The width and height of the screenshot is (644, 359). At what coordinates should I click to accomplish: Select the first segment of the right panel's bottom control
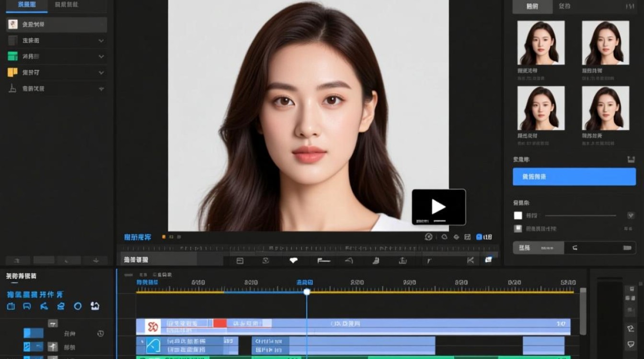[538, 248]
